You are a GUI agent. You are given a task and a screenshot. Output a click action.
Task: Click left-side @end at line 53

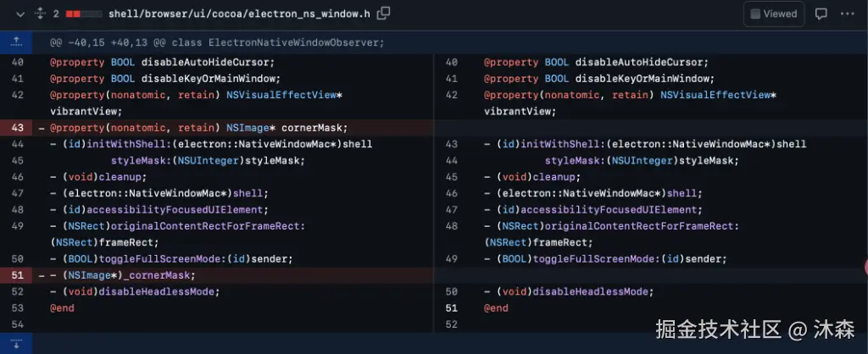tap(62, 308)
